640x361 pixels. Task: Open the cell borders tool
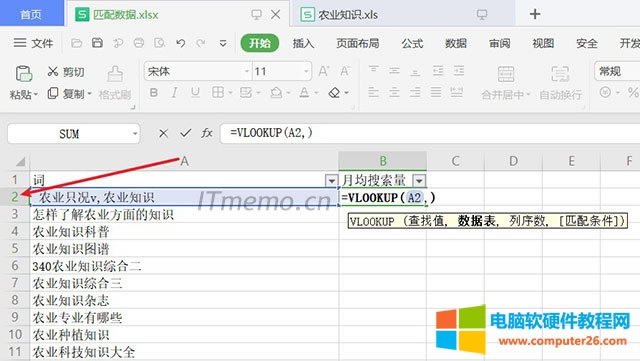(218, 93)
